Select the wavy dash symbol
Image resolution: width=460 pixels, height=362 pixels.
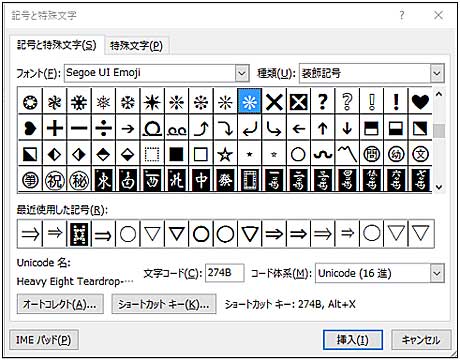click(x=323, y=154)
